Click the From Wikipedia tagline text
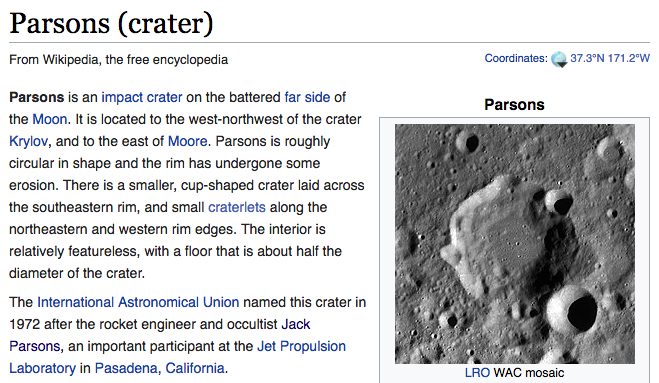The image size is (659, 383). (119, 60)
